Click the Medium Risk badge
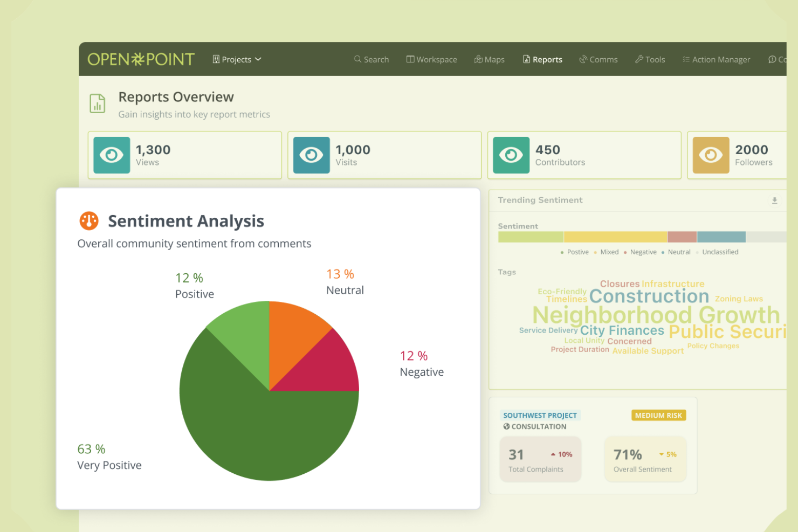This screenshot has height=532, width=798. click(658, 415)
